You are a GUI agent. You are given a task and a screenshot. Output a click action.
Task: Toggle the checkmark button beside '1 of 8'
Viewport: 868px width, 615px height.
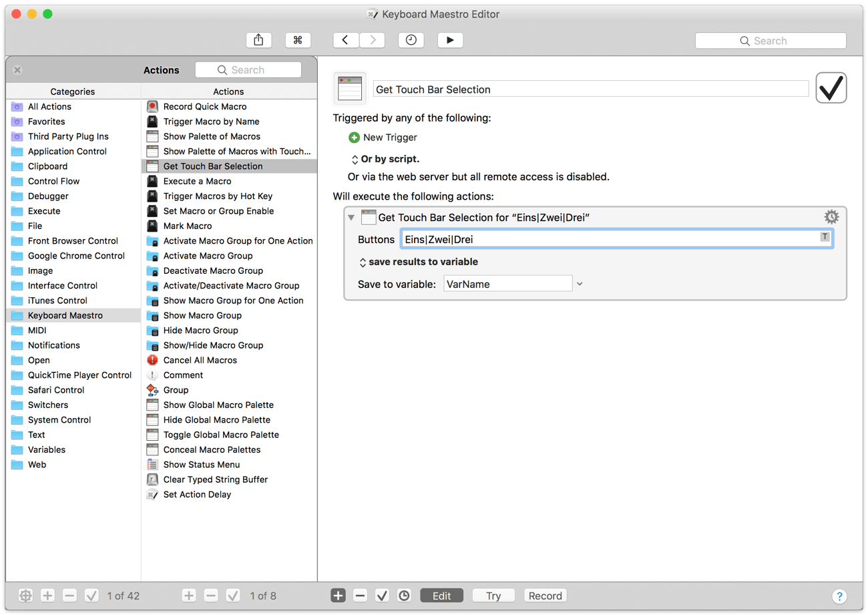(233, 596)
